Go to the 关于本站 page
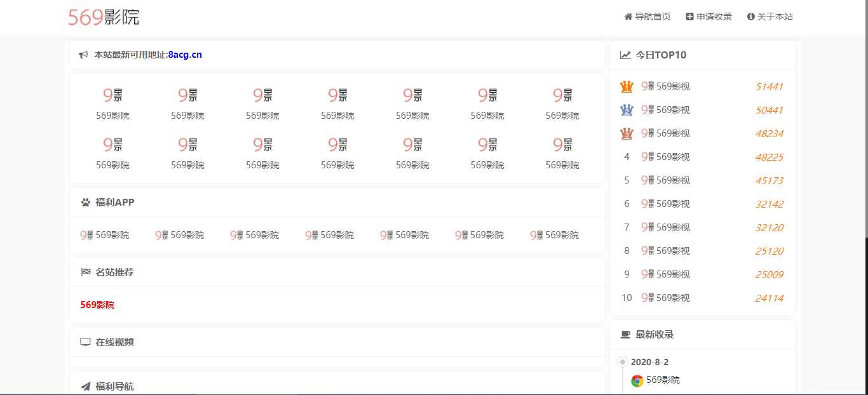The height and width of the screenshot is (395, 868). (x=770, y=17)
